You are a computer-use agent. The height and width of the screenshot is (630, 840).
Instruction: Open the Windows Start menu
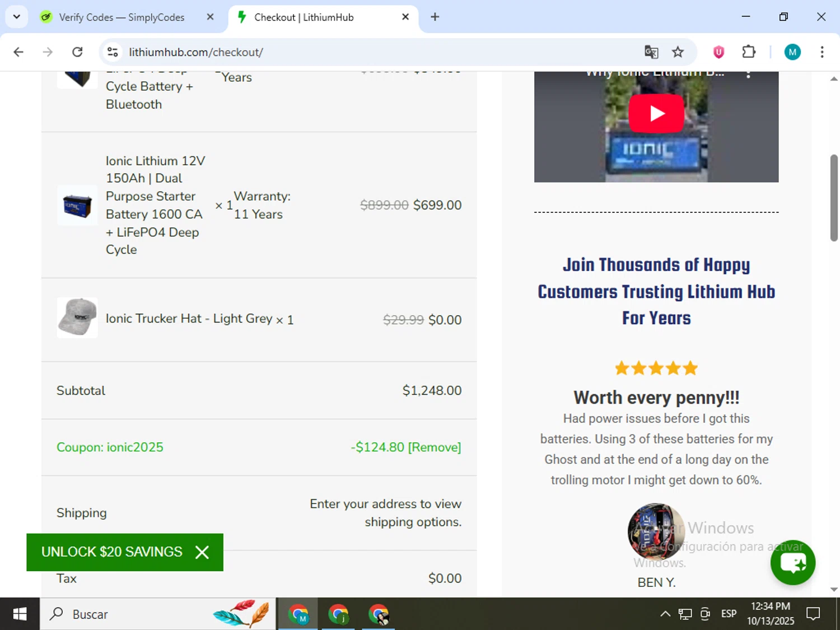point(20,614)
